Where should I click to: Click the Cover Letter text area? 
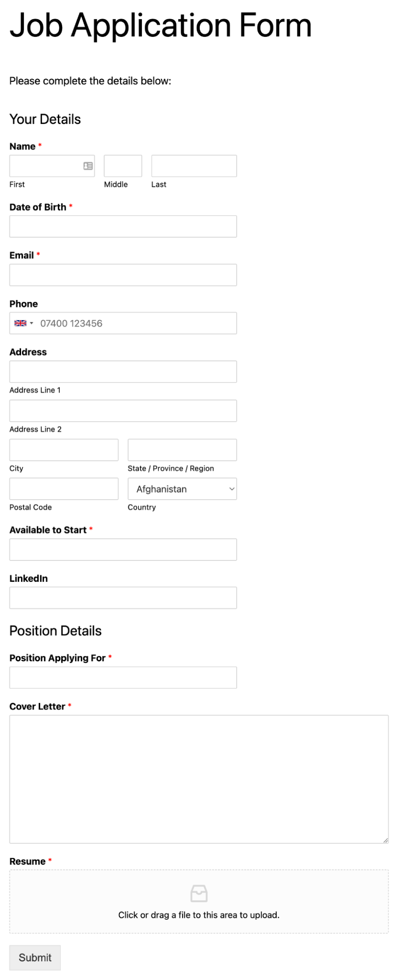[199, 779]
